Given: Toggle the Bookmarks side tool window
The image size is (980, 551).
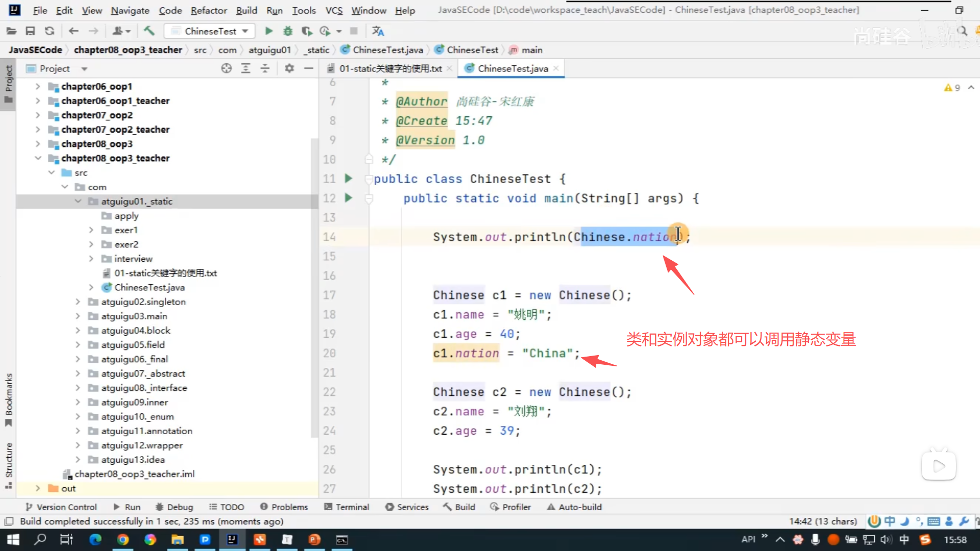Looking at the screenshot, I should (9, 399).
